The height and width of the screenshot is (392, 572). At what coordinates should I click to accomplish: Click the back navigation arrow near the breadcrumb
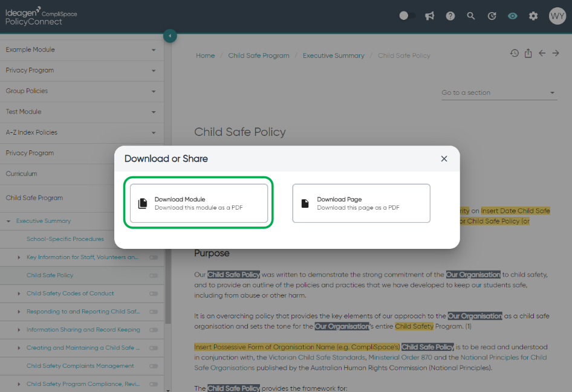542,53
